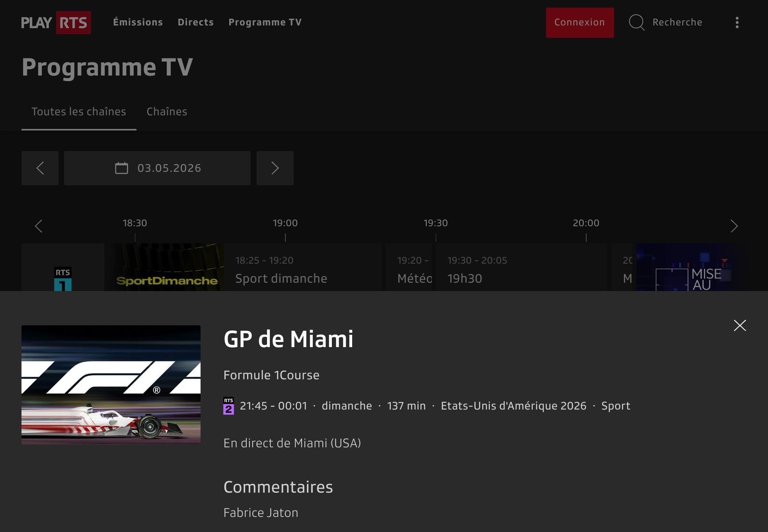The image size is (768, 532).
Task: Click the Recherche search field
Action: (x=677, y=22)
